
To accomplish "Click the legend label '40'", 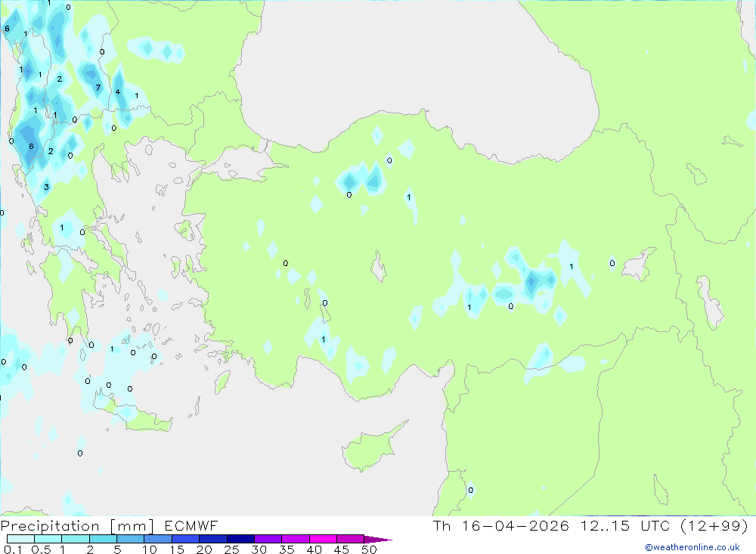I will tap(314, 549).
